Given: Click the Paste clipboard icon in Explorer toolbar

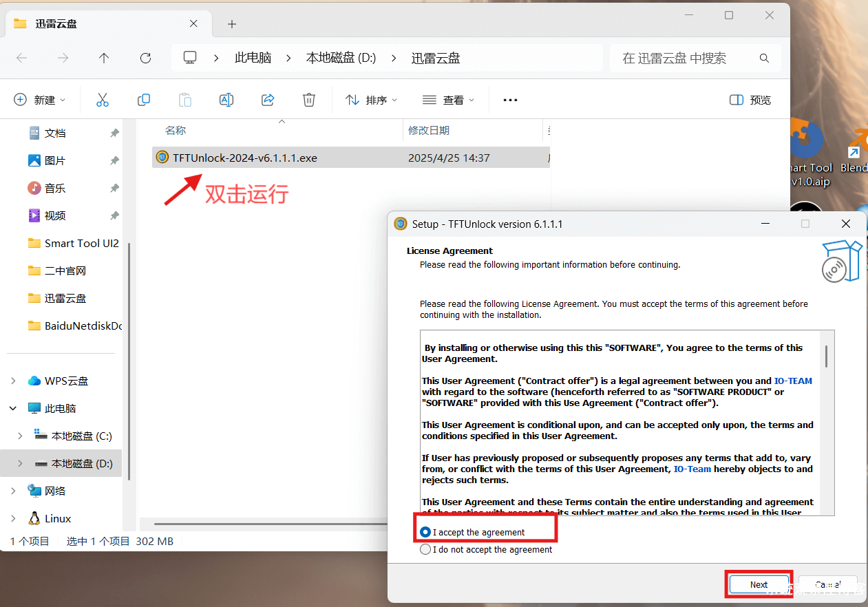Looking at the screenshot, I should pos(185,100).
